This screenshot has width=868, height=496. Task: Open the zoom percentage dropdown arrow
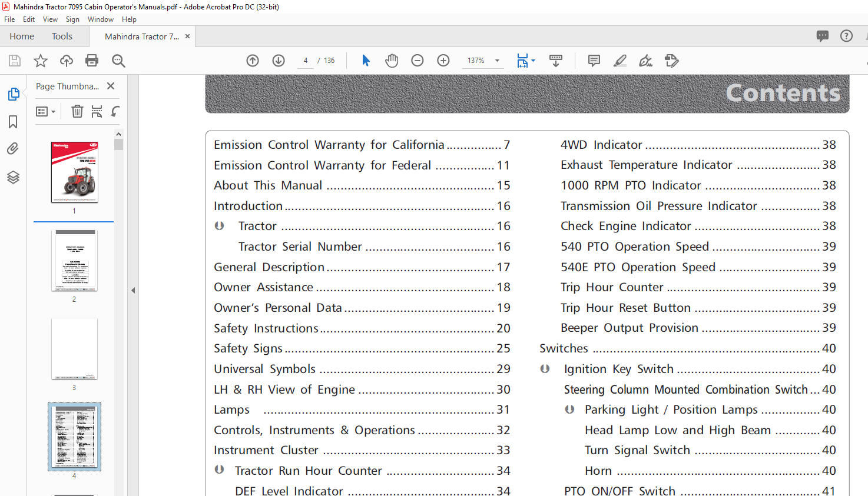click(497, 61)
